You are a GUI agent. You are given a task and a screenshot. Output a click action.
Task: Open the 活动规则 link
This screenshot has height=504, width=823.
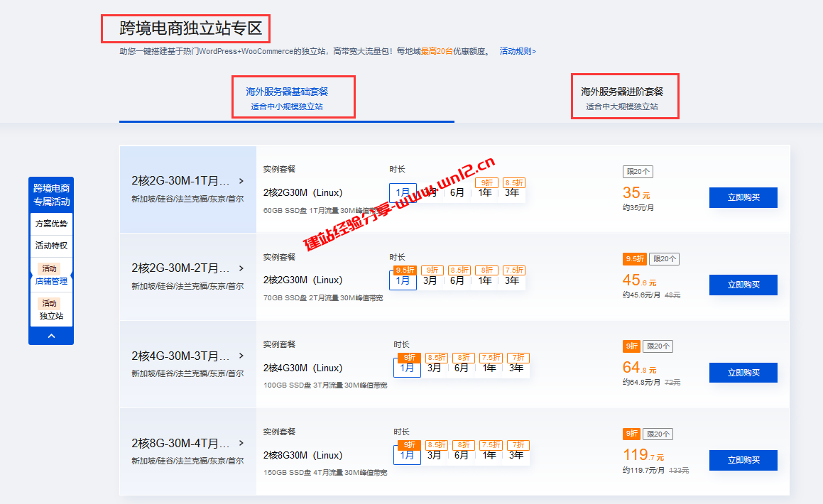(x=516, y=51)
